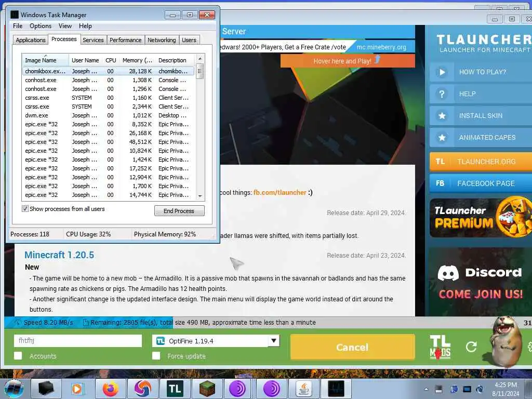Click the End Process button

pyautogui.click(x=179, y=211)
